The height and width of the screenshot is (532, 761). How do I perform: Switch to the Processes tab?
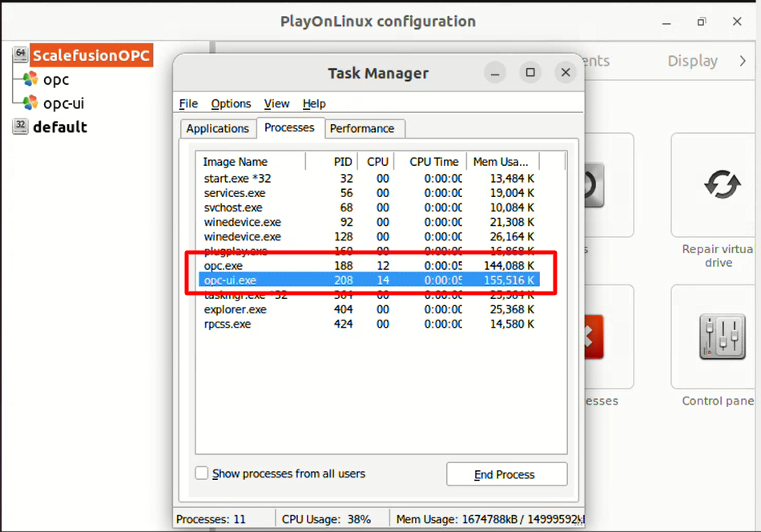289,127
